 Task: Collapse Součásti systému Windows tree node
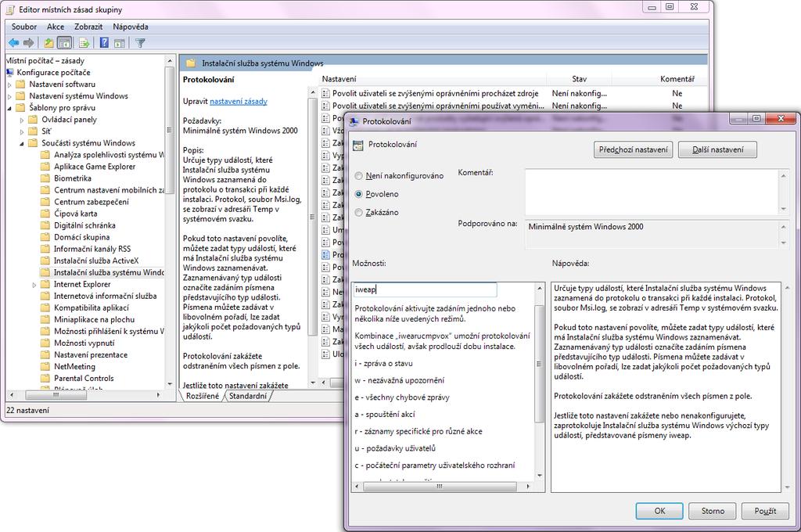[22, 144]
